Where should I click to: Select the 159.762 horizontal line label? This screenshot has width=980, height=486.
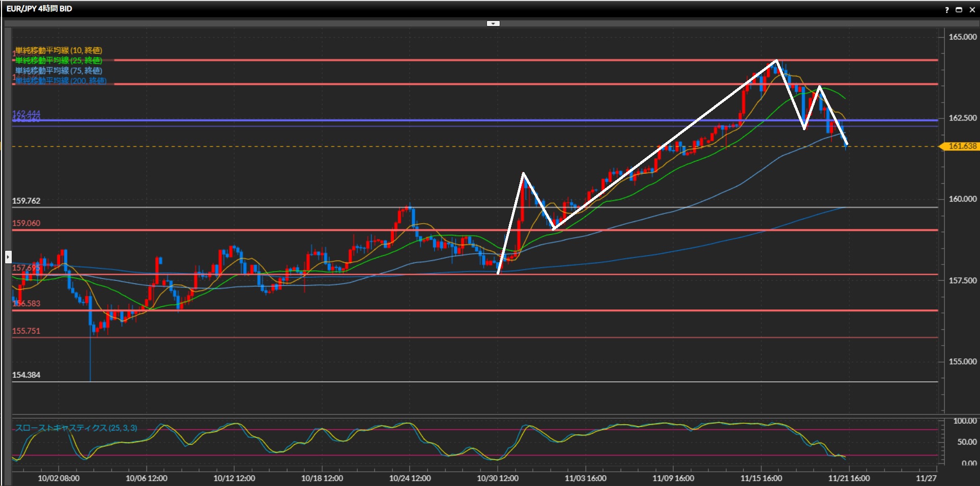(x=27, y=201)
